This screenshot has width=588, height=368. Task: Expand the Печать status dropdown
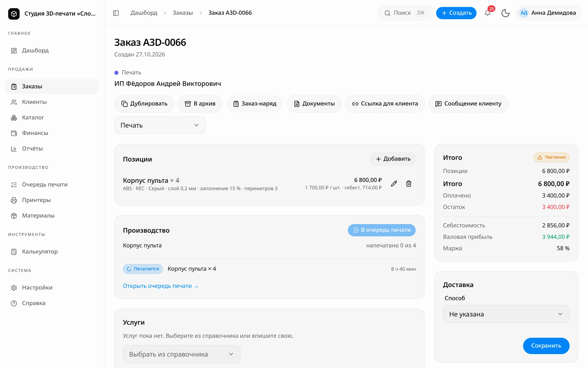[160, 125]
